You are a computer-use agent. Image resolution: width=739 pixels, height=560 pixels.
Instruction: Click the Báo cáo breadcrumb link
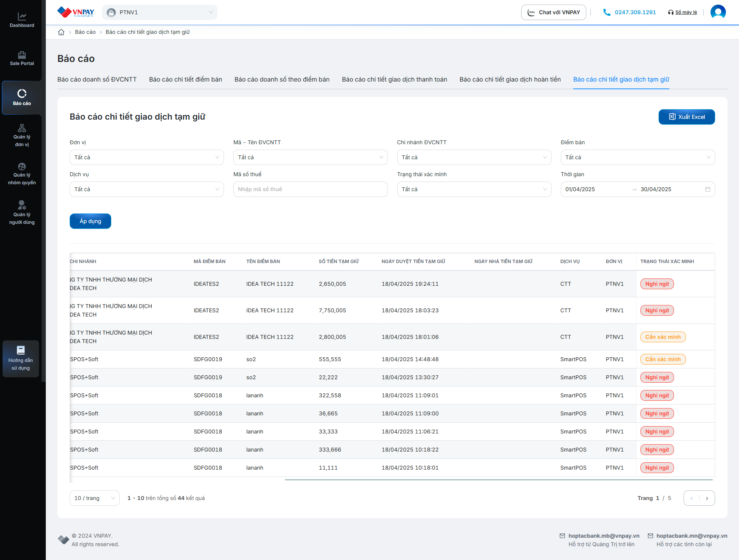pyautogui.click(x=85, y=32)
